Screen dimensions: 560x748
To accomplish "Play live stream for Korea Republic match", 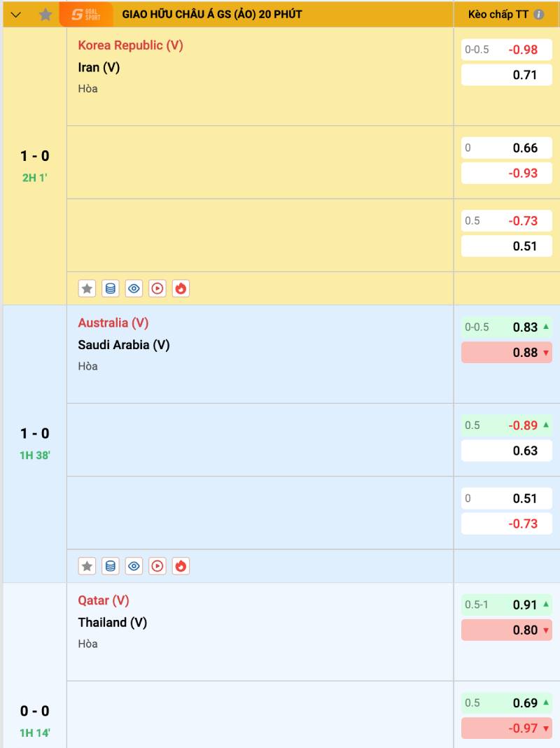I will pyautogui.click(x=157, y=288).
